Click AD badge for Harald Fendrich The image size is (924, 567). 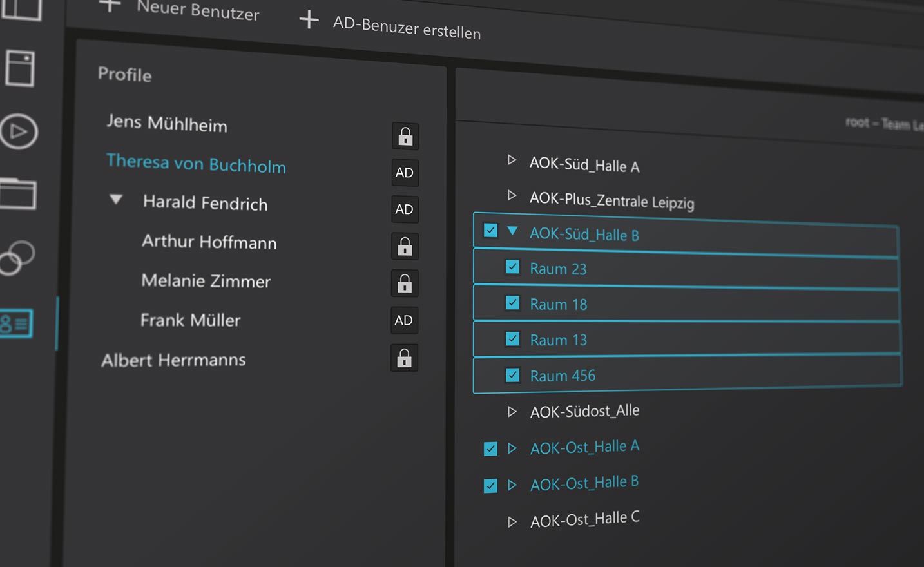click(x=405, y=209)
